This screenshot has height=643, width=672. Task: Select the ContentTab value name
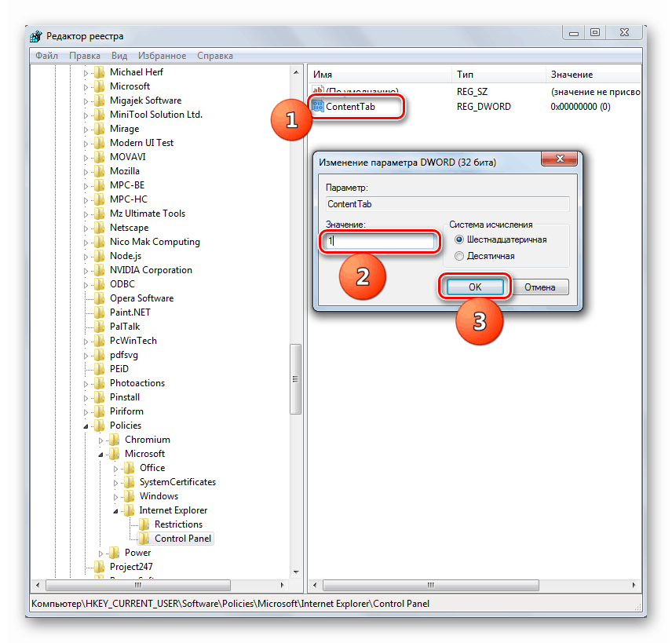tap(350, 106)
